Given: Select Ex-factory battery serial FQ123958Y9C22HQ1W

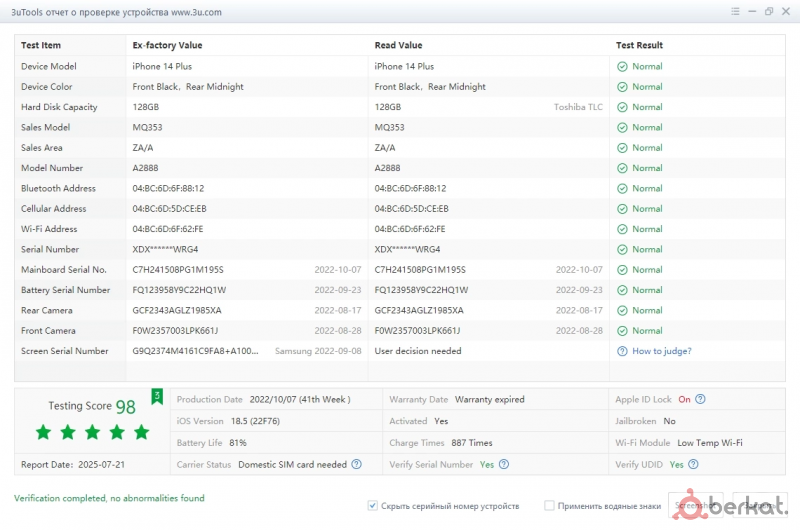Looking at the screenshot, I should coord(179,290).
